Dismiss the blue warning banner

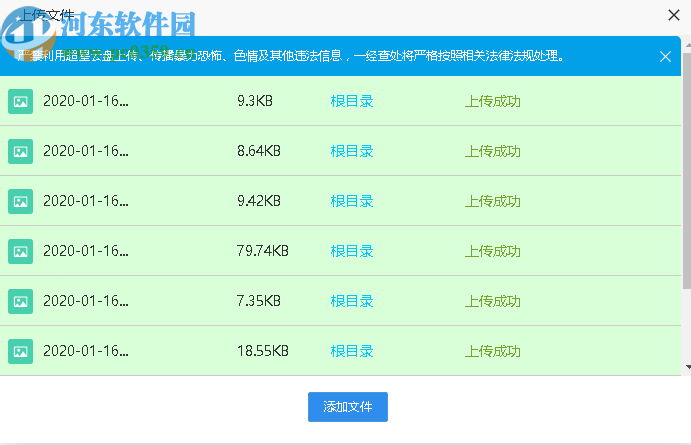pos(665,56)
